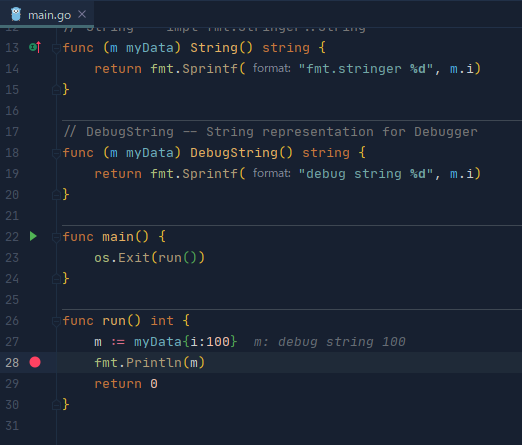Click 'return 0' on line 29
The height and width of the screenshot is (445, 522).
click(126, 384)
